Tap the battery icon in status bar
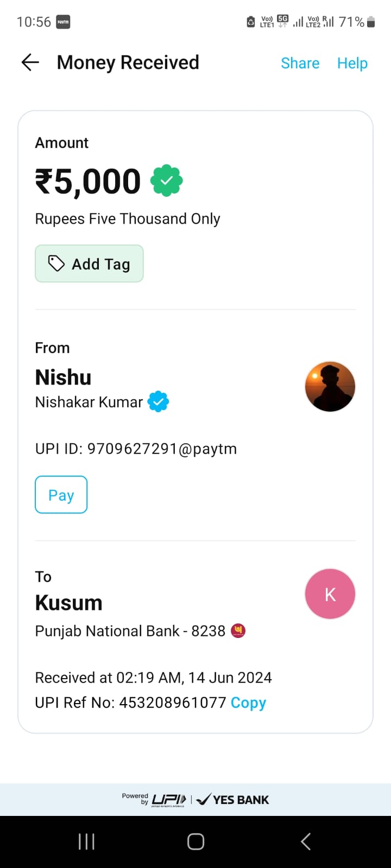This screenshot has height=868, width=391. [371, 22]
